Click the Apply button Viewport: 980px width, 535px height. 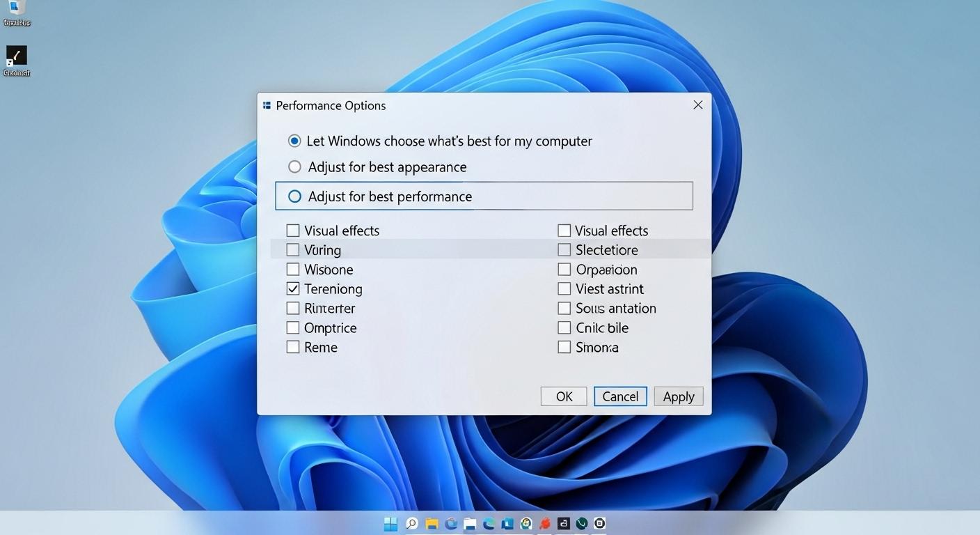[678, 396]
